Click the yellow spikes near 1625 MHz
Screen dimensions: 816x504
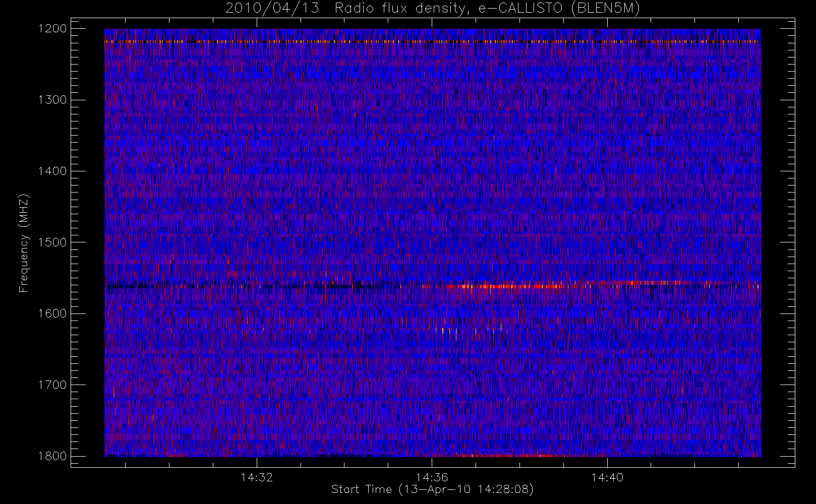469,331
